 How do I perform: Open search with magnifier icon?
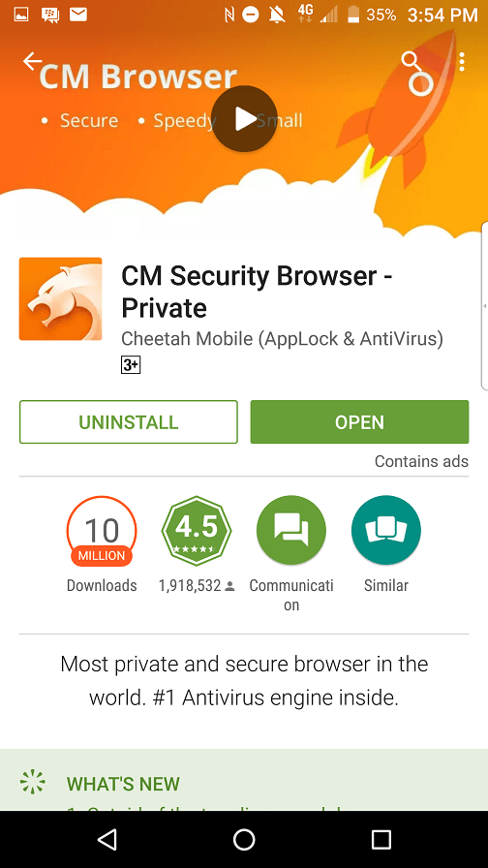click(x=412, y=61)
